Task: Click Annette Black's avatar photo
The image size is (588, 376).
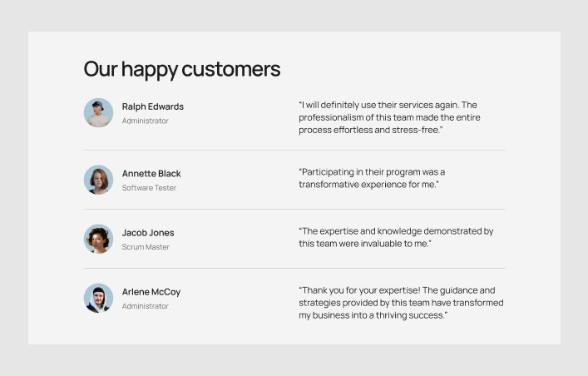Action: [98, 180]
